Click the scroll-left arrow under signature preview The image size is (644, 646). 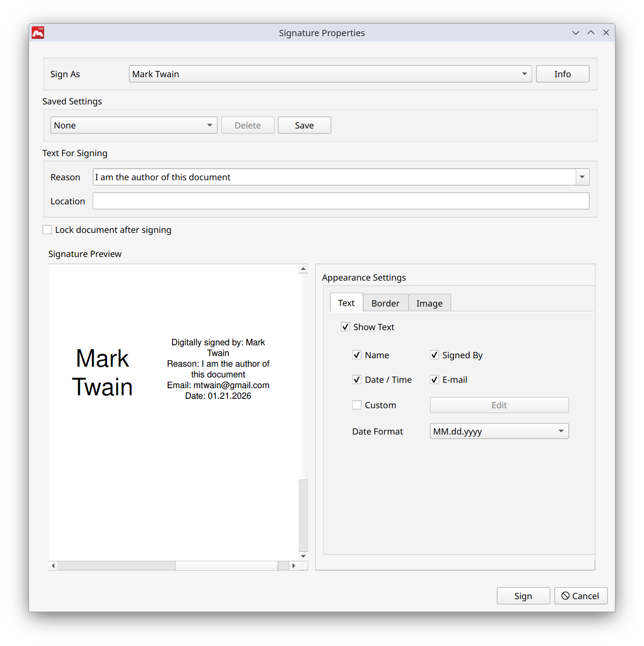point(54,566)
